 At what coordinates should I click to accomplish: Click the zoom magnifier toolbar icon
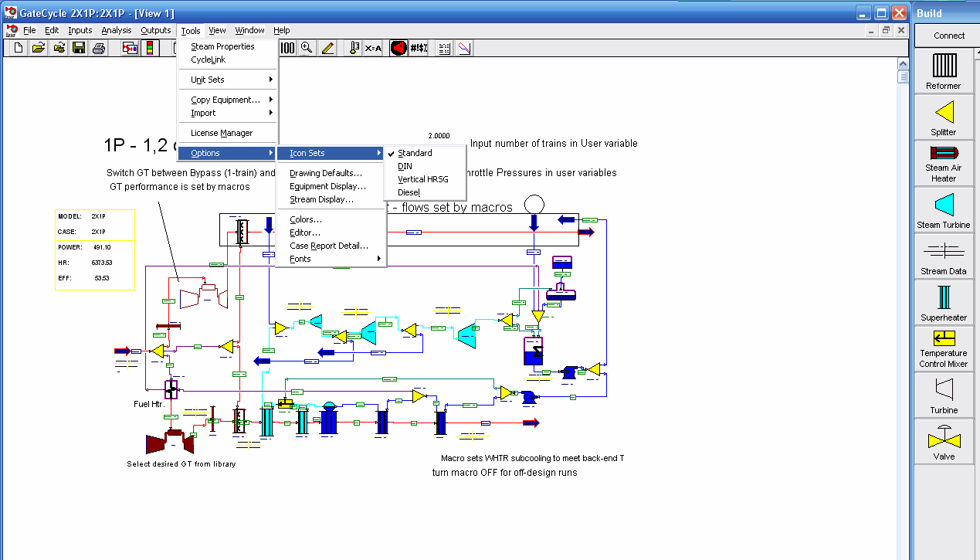point(307,48)
